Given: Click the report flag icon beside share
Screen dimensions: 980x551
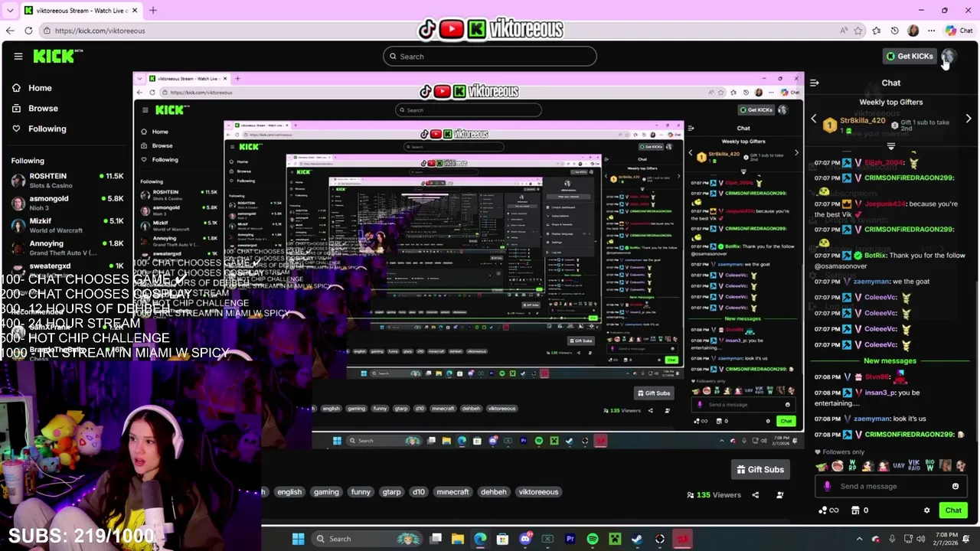Looking at the screenshot, I should (779, 495).
